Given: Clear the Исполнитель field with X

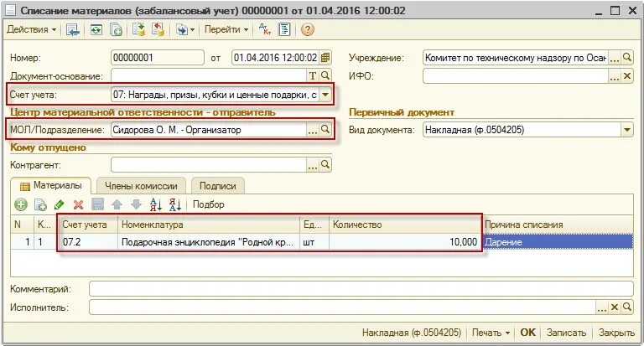Looking at the screenshot, I should [615, 307].
